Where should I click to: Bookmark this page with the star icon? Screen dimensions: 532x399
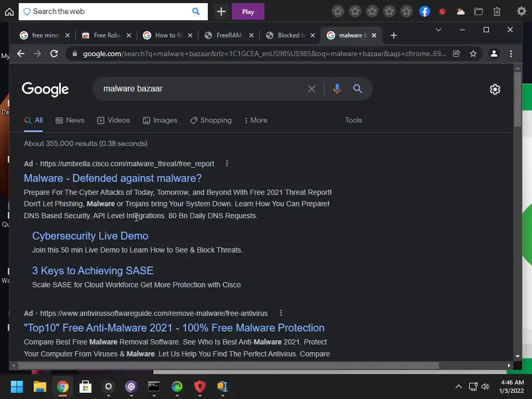(473, 54)
